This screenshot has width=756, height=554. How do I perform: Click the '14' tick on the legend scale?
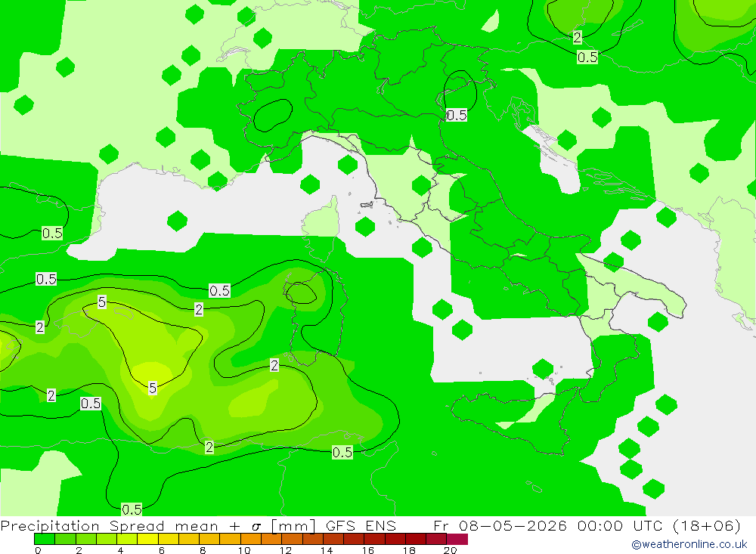tap(327, 550)
